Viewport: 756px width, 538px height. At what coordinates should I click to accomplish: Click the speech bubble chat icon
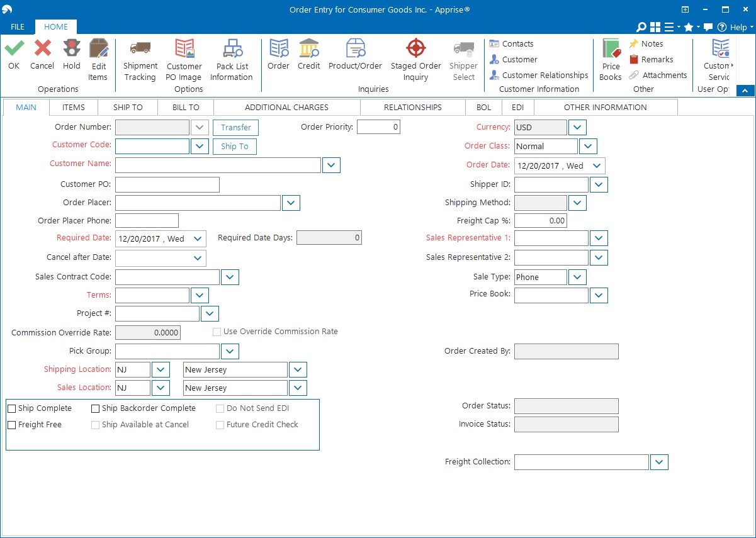[708, 27]
